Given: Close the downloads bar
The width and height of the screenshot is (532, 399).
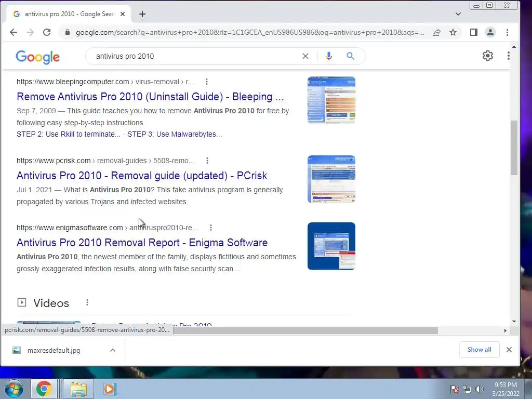Looking at the screenshot, I should pyautogui.click(x=509, y=350).
